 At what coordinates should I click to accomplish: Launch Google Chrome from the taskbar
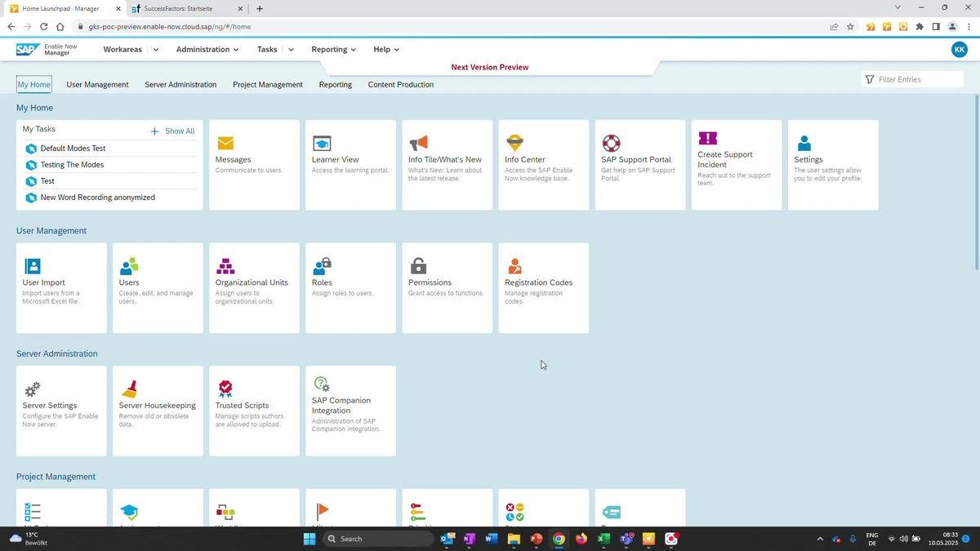pyautogui.click(x=559, y=539)
